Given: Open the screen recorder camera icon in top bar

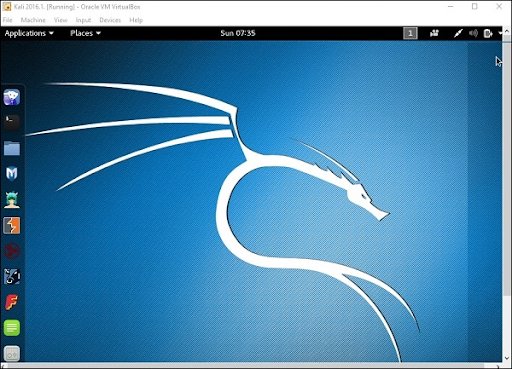Looking at the screenshot, I should point(434,33).
